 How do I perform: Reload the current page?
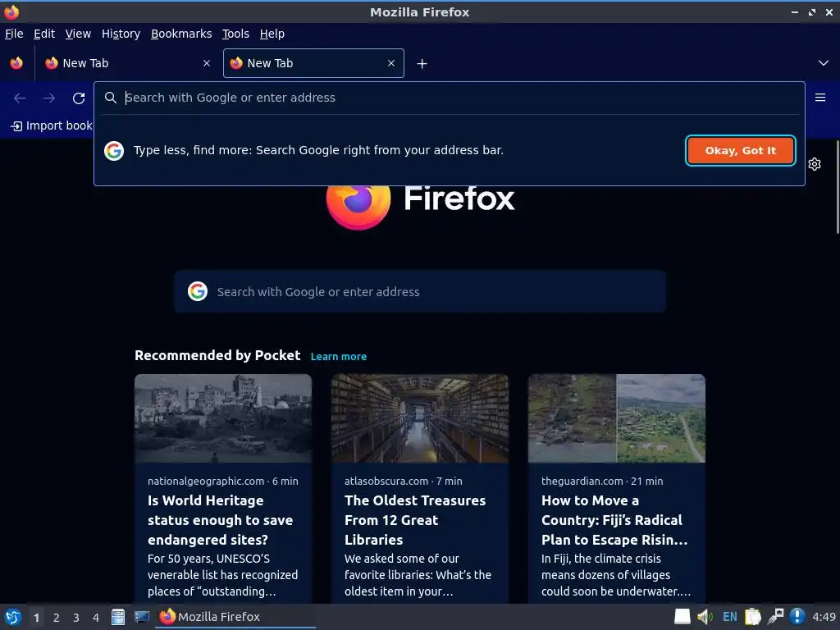click(x=79, y=98)
